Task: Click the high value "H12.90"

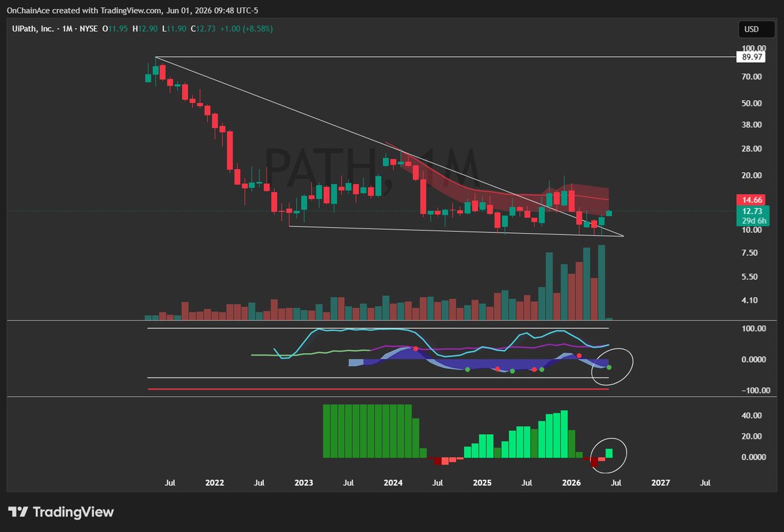Action: (145, 29)
